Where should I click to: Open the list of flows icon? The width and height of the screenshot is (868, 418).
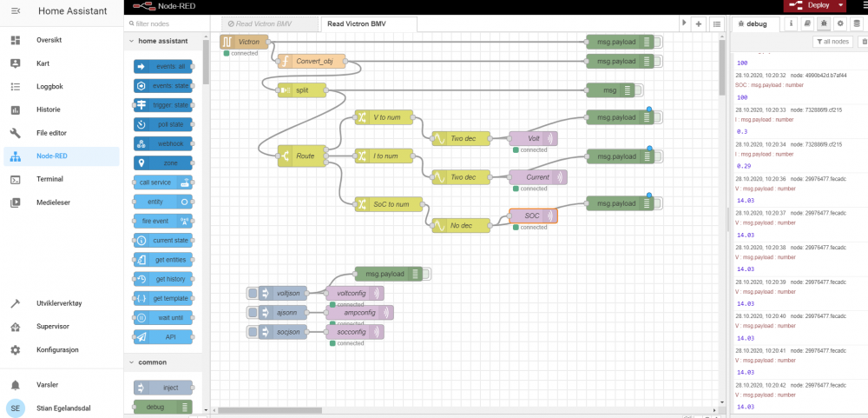[x=716, y=23]
